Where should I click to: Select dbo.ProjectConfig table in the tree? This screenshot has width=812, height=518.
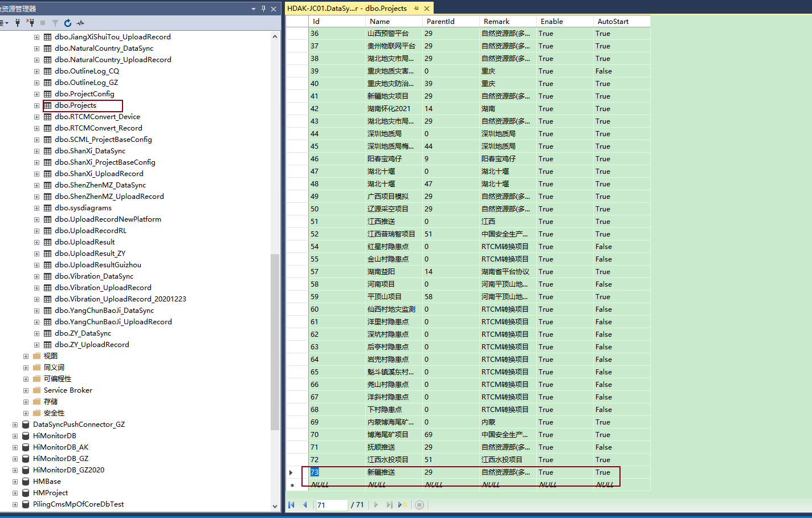pyautogui.click(x=84, y=94)
